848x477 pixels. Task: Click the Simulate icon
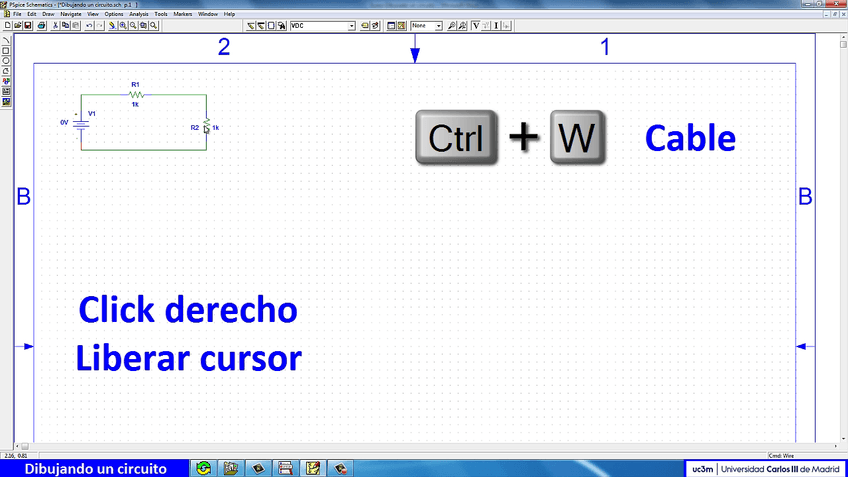(x=402, y=25)
